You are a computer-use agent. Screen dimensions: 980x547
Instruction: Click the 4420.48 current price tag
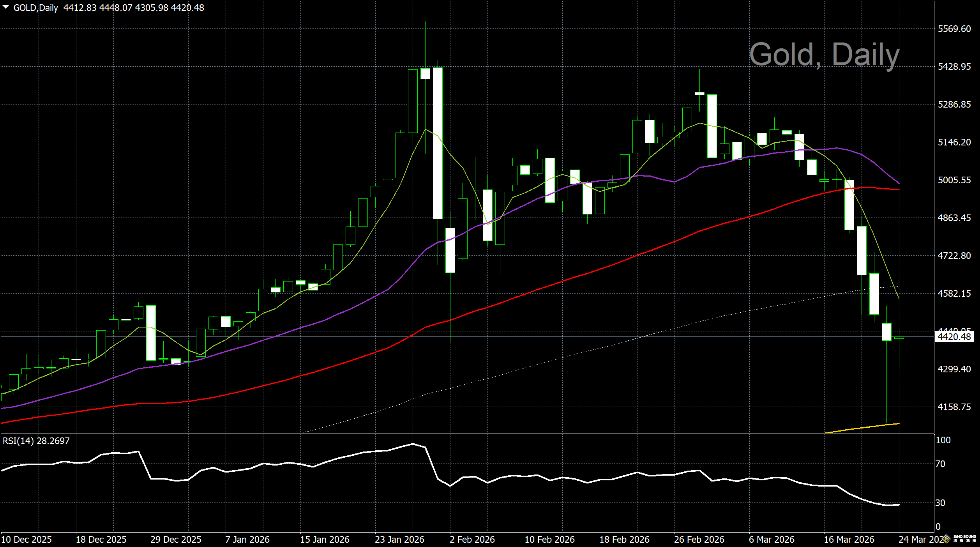[954, 337]
